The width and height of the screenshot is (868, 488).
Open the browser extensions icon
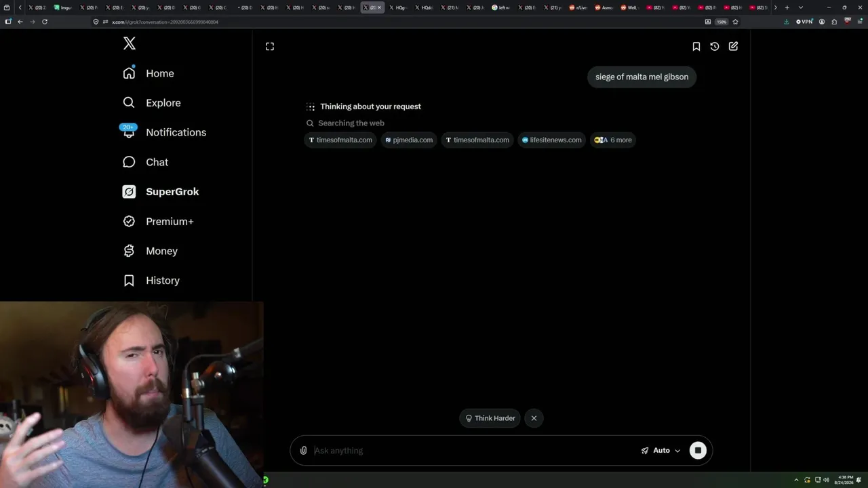pyautogui.click(x=834, y=22)
